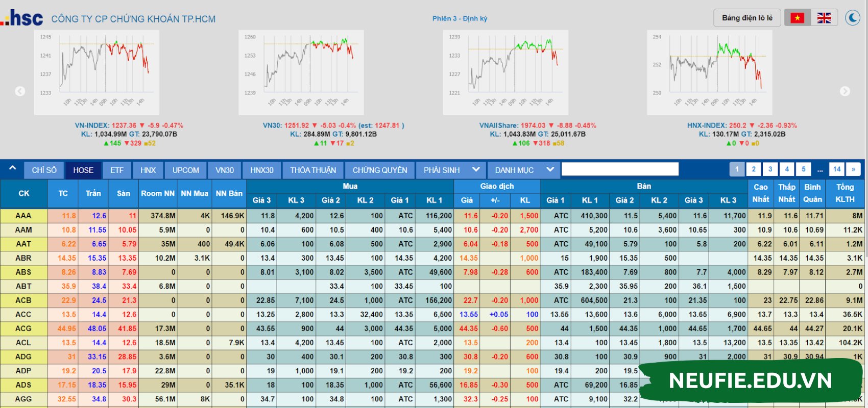Open the CHỈ SỐ tab
The image size is (868, 408).
[x=44, y=170]
